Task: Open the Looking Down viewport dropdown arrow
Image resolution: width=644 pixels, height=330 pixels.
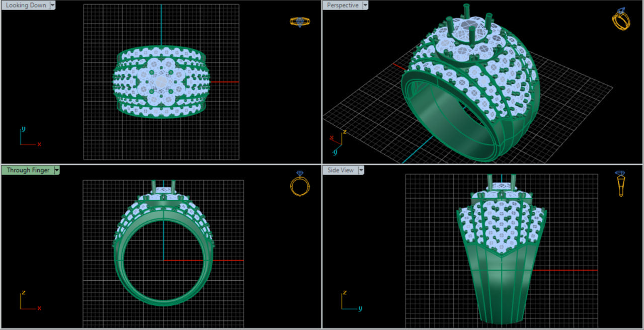Action: tap(53, 6)
